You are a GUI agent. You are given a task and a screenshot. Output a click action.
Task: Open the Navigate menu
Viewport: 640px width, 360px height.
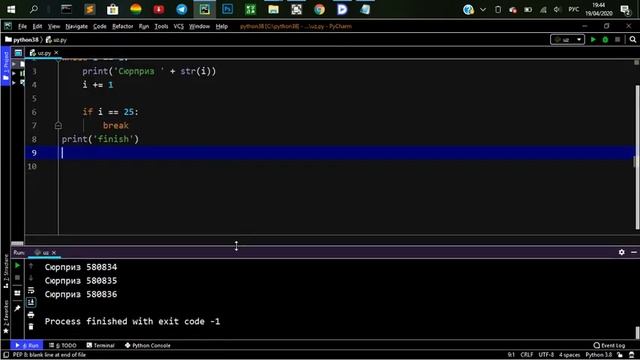point(76,26)
